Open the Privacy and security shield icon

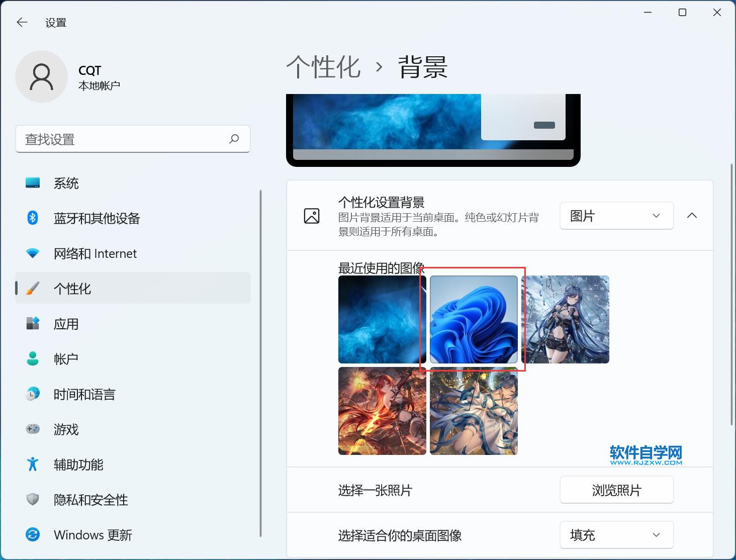click(33, 499)
